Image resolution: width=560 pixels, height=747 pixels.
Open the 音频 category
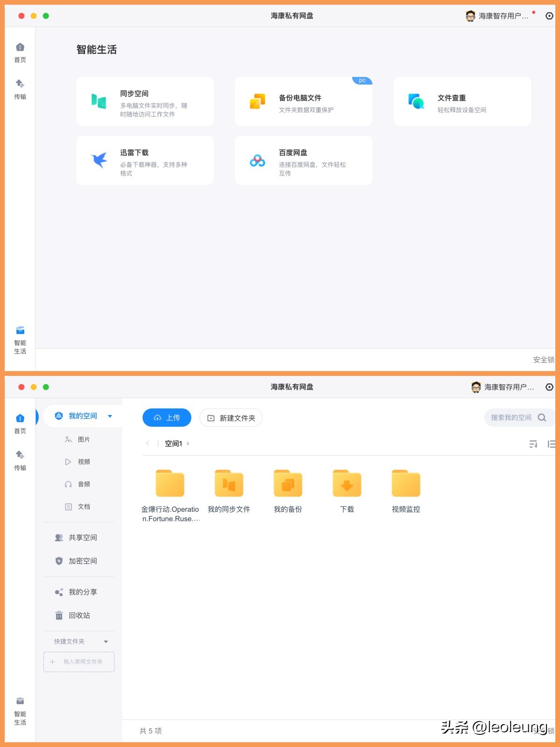(79, 484)
